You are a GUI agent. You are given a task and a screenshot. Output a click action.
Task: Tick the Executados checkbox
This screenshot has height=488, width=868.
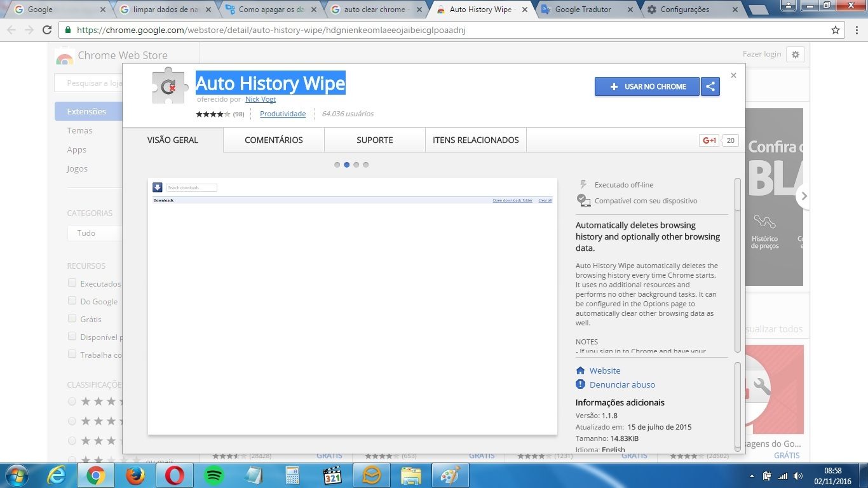point(72,283)
